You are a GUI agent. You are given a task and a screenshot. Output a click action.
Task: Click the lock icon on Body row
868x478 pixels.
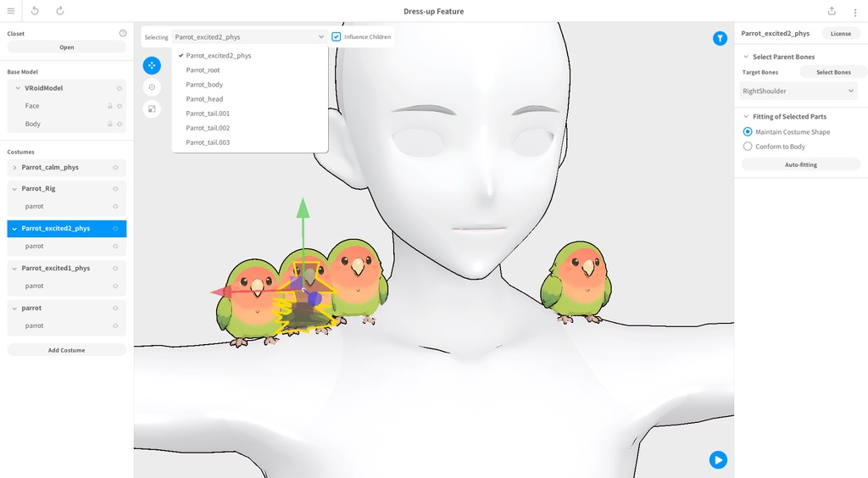point(109,124)
